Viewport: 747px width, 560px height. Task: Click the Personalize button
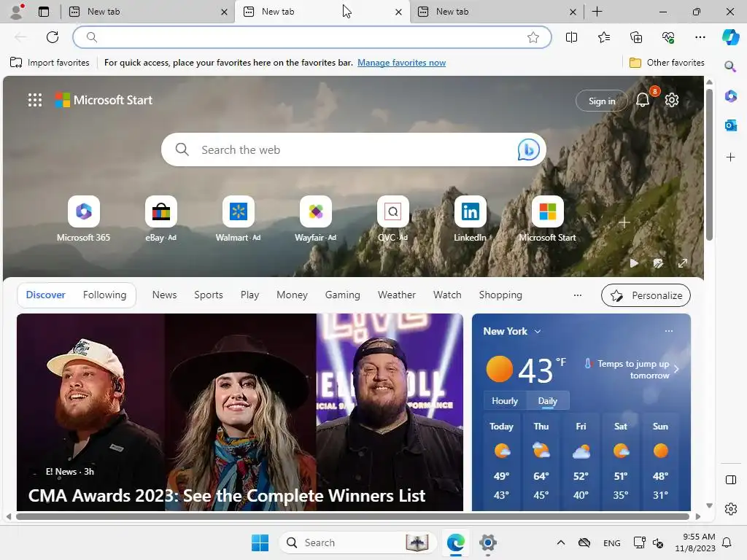coord(646,295)
